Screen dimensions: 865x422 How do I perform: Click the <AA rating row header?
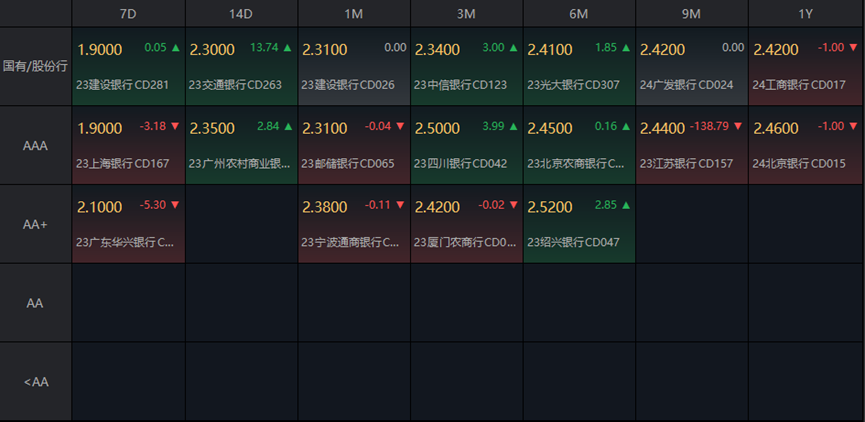pos(35,382)
